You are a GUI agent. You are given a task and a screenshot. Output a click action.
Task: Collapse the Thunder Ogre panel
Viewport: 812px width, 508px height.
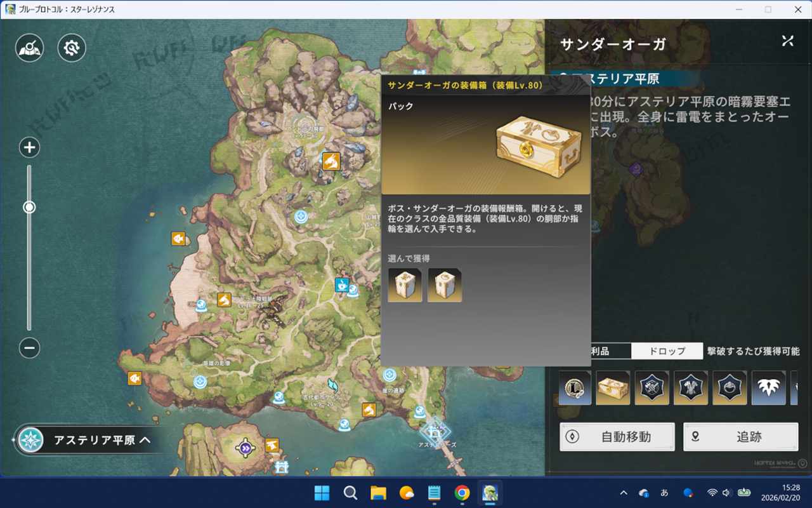click(x=787, y=41)
